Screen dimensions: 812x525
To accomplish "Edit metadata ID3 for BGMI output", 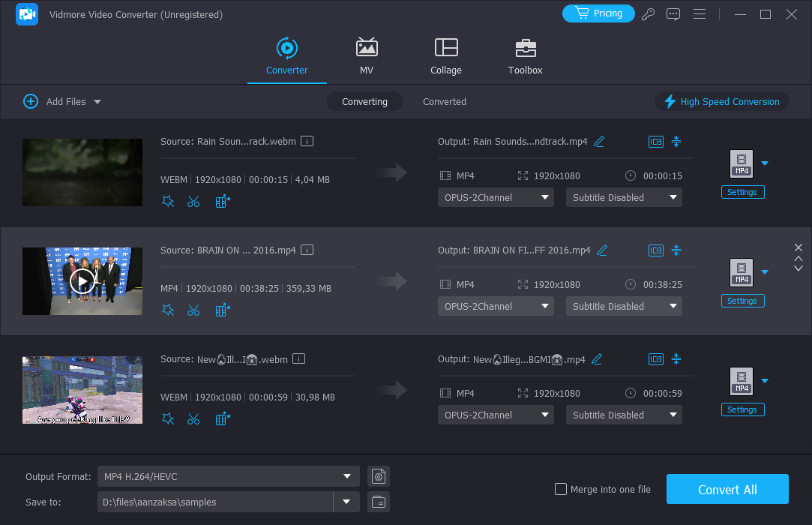I will tap(655, 359).
